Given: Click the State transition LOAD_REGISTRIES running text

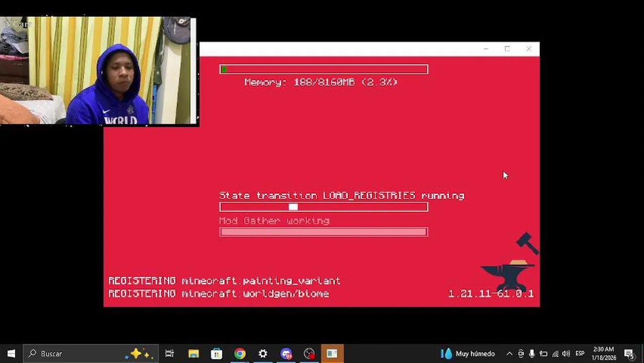Looking at the screenshot, I should pos(342,196).
